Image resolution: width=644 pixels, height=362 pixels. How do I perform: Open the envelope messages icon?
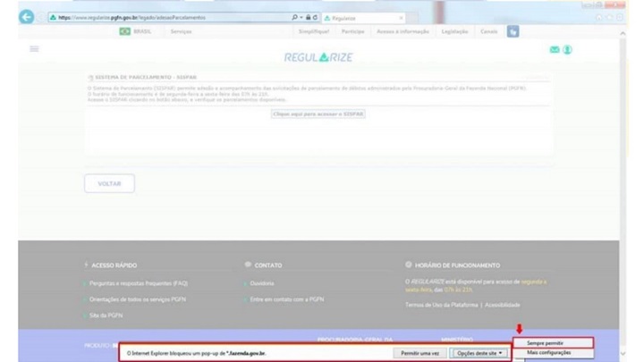(x=554, y=50)
